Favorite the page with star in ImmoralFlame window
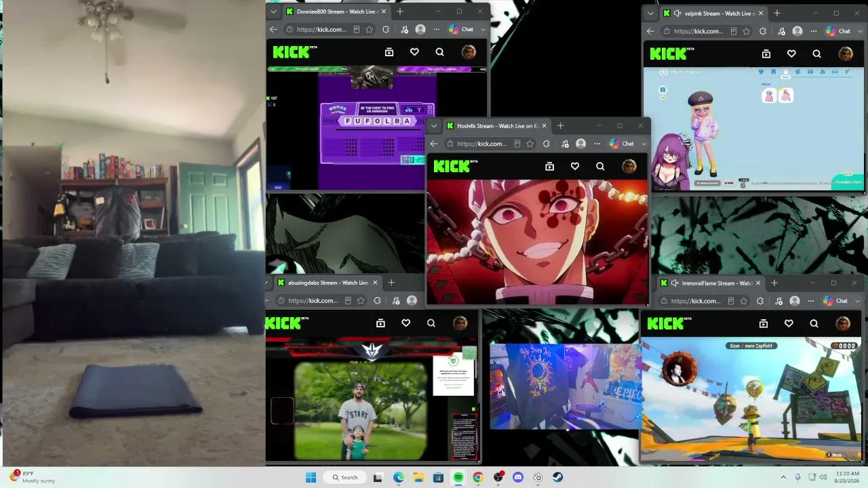This screenshot has width=868, height=488. pos(743,301)
